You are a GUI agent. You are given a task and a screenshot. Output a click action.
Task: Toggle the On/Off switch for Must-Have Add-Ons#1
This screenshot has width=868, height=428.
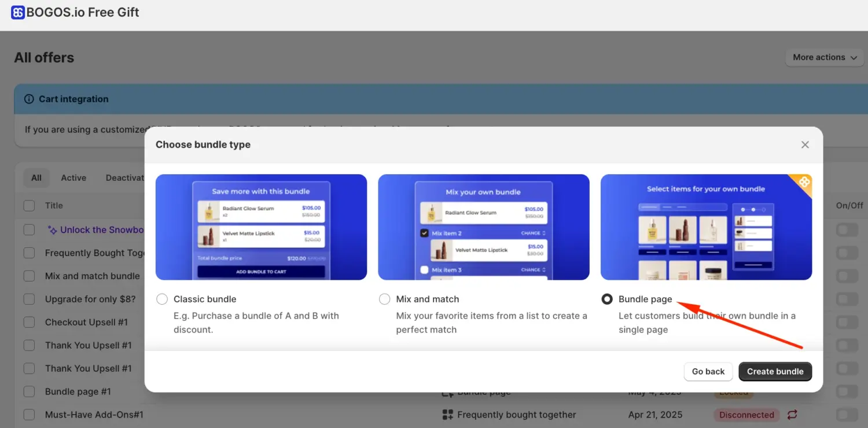(847, 415)
